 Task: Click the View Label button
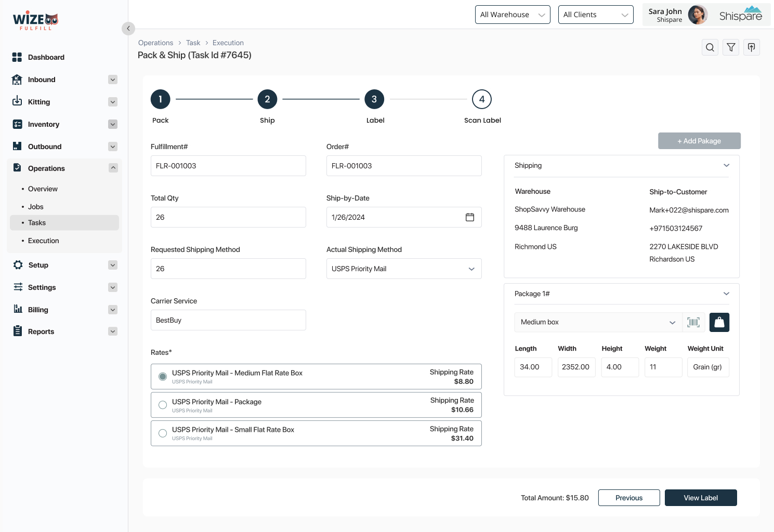tap(700, 498)
